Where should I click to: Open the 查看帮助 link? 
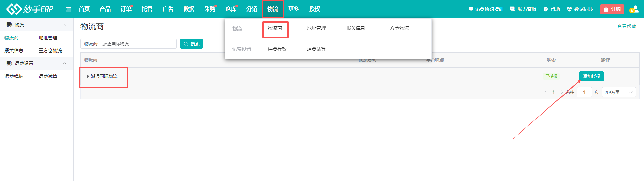click(626, 26)
